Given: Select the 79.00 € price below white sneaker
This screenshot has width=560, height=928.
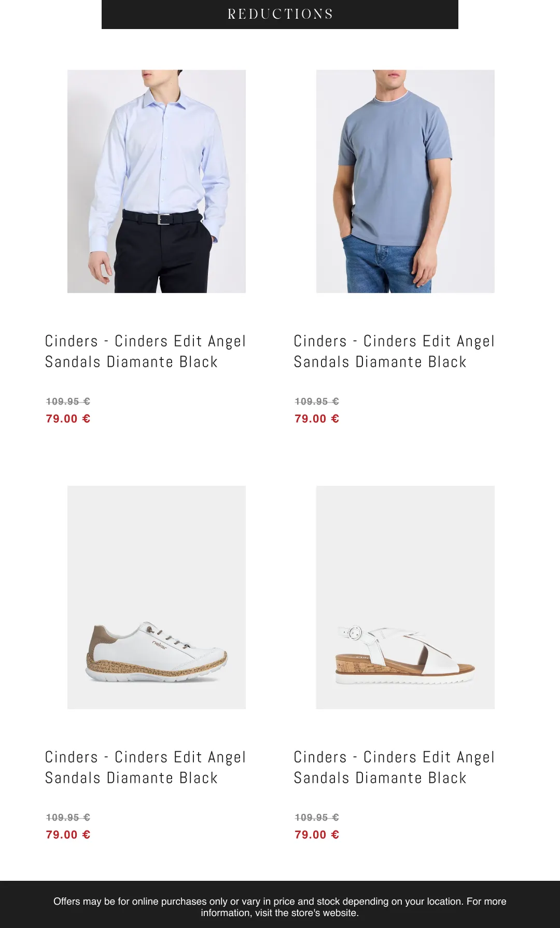Looking at the screenshot, I should point(68,835).
